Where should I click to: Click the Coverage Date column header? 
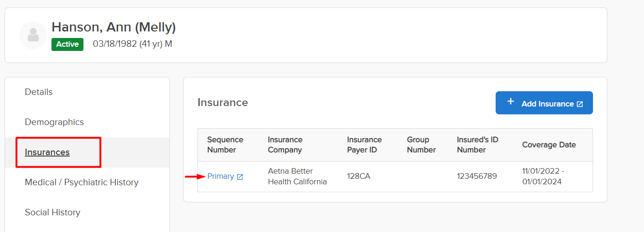coord(549,145)
